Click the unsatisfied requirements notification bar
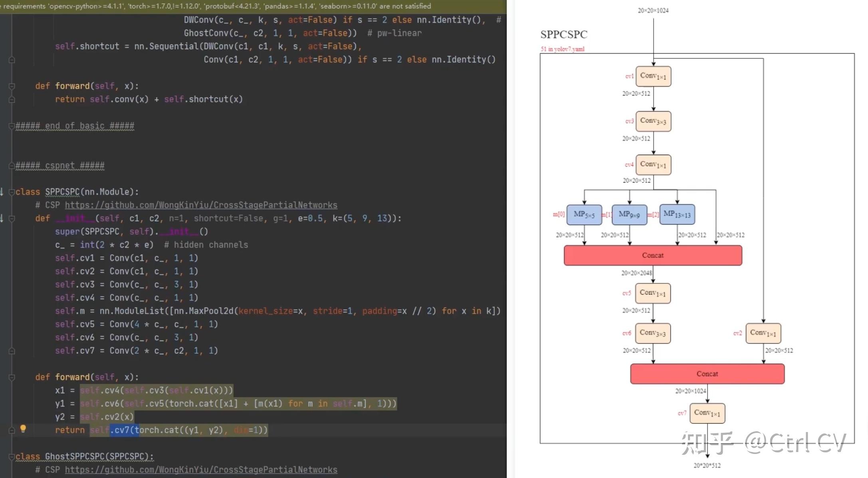Image resolution: width=868 pixels, height=478 pixels. (253, 6)
